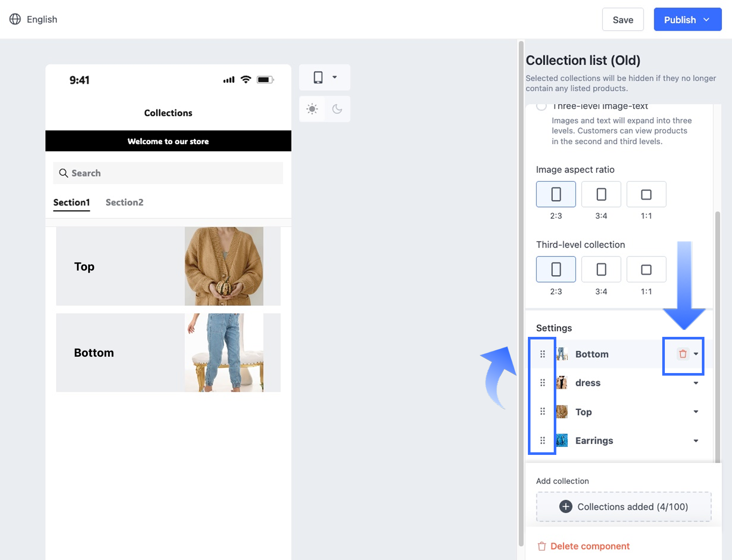This screenshot has height=560, width=732.
Task: Expand the Earrings collection dropdown arrow
Action: coord(696,441)
